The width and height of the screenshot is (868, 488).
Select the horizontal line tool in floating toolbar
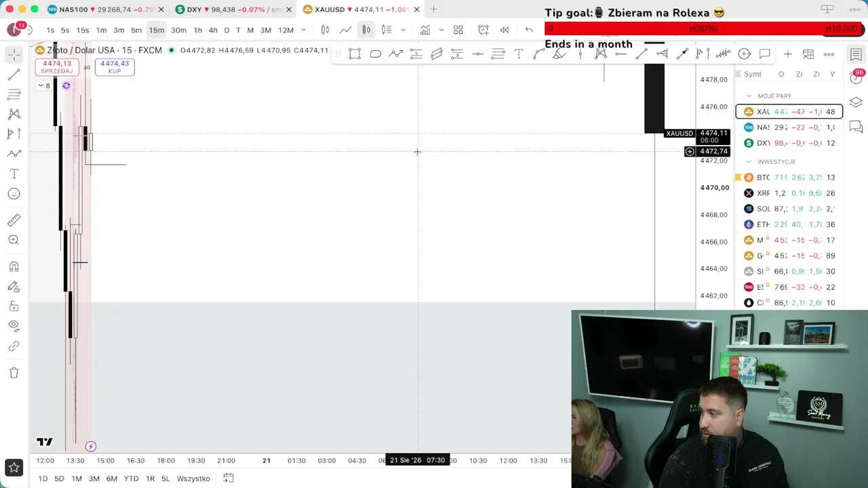[478, 54]
